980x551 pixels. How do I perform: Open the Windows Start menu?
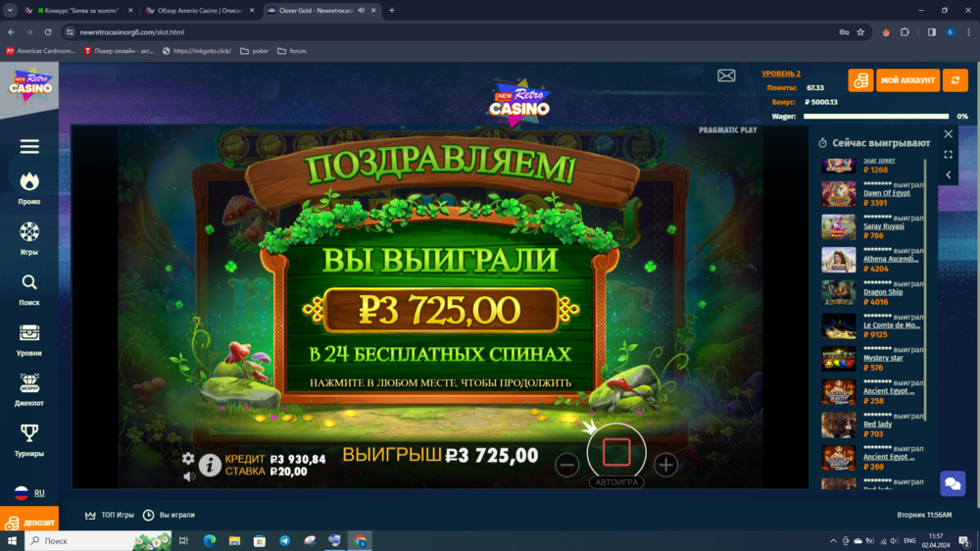[x=12, y=541]
